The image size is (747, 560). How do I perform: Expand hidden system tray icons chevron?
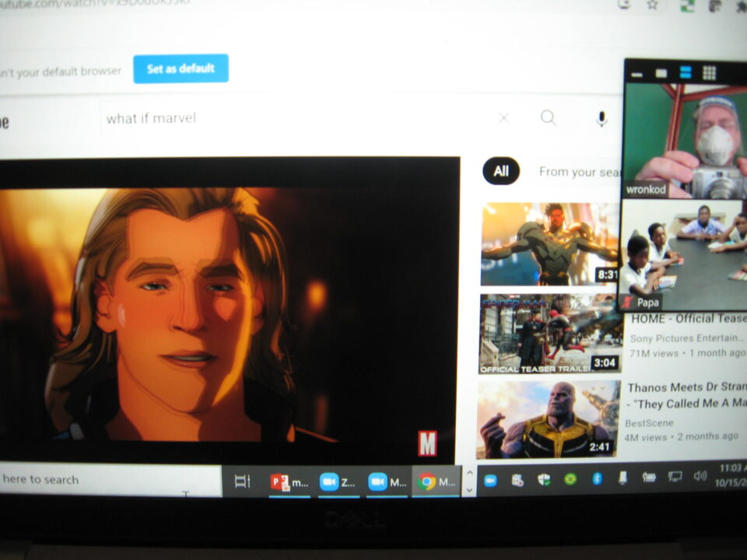(x=468, y=481)
